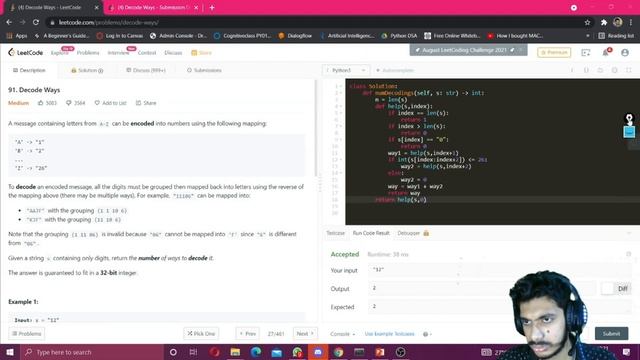Reset code to default icon
This screenshot has height=360, width=640.
point(600,70)
